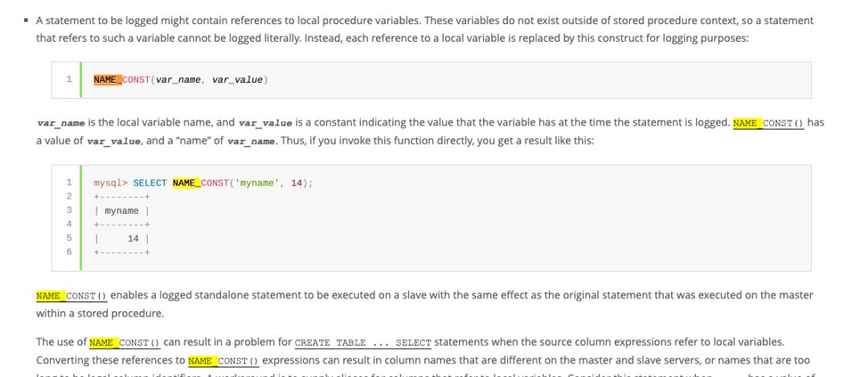The image size is (868, 377).
Task: Click the SELECT keyword in the mysql query
Action: point(149,183)
